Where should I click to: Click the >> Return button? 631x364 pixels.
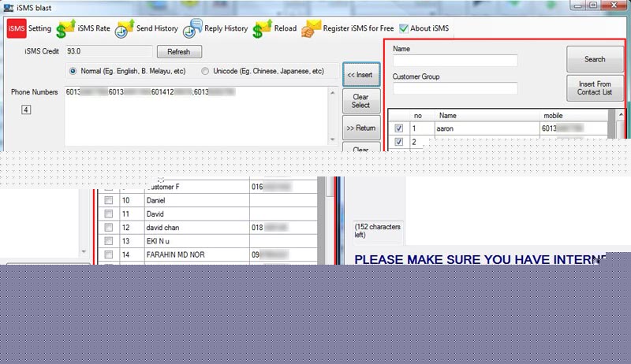[361, 128]
